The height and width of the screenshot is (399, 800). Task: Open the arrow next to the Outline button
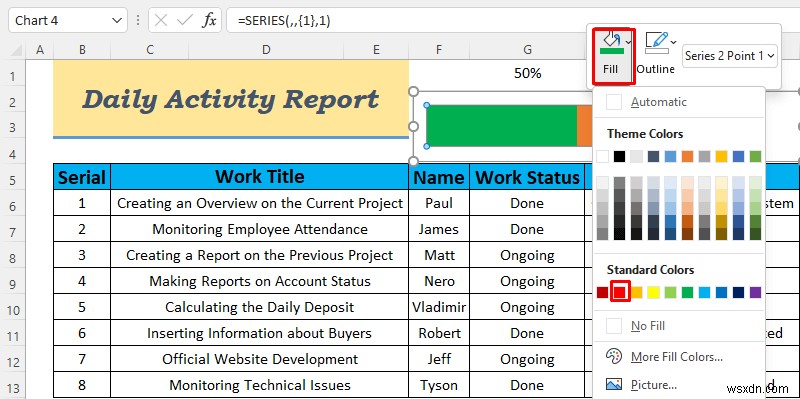[x=674, y=42]
